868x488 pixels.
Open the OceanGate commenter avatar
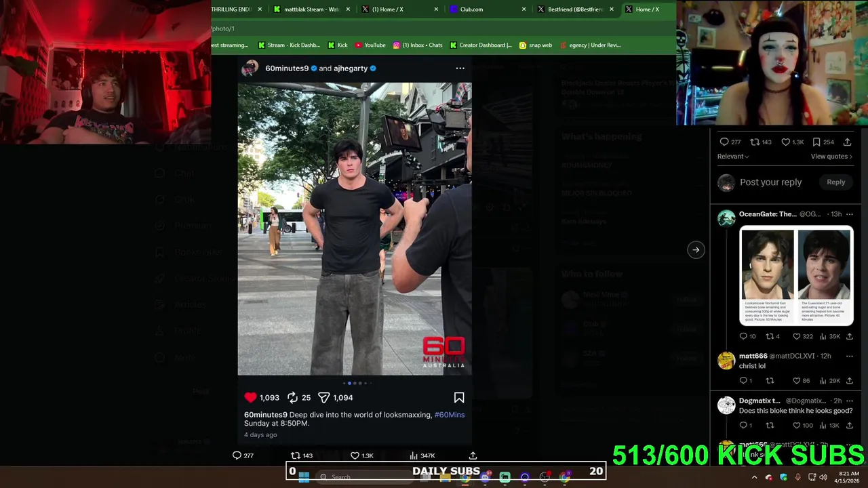(726, 218)
